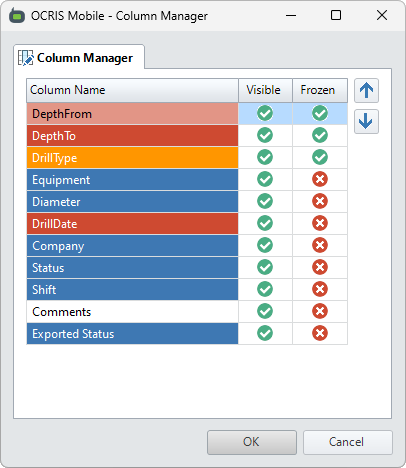Select the Shift row name

point(132,290)
